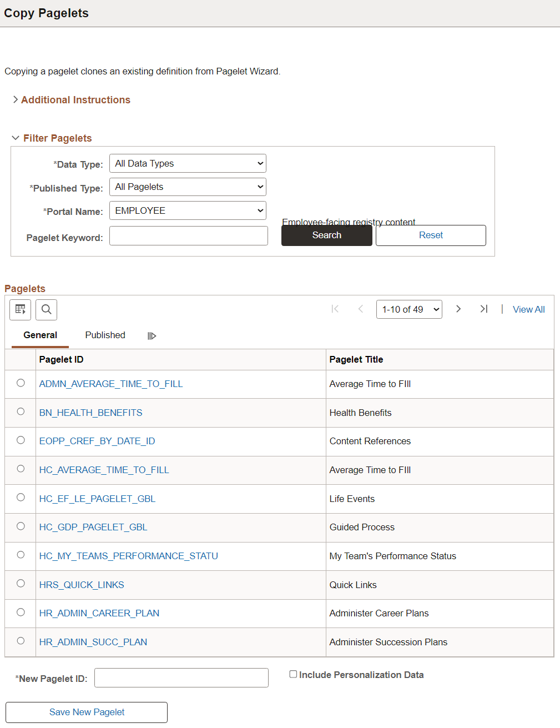Open the Data Type dropdown
This screenshot has height=728, width=560.
pos(188,163)
